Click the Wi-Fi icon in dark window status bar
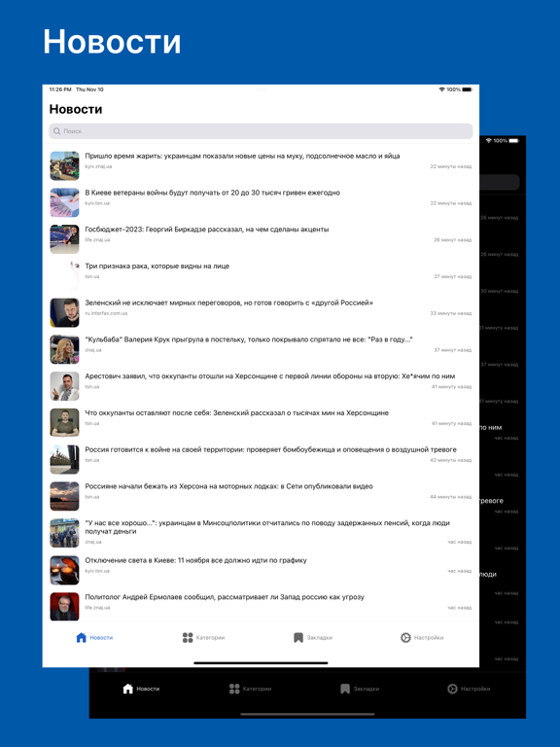560x747 pixels. tap(489, 140)
